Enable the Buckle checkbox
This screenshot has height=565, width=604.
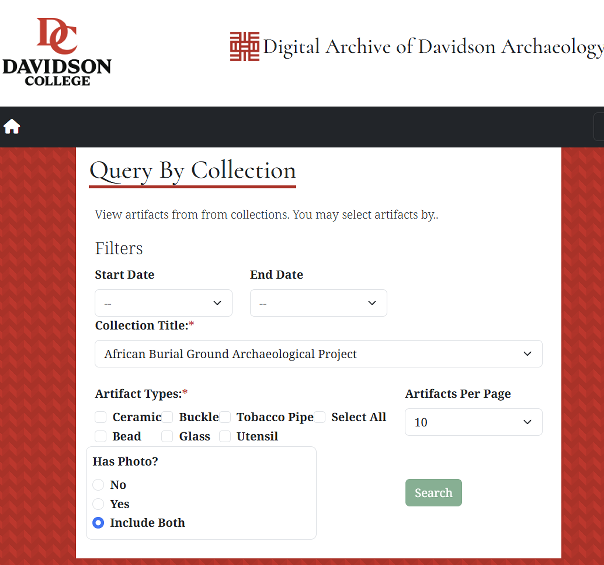pyautogui.click(x=168, y=417)
